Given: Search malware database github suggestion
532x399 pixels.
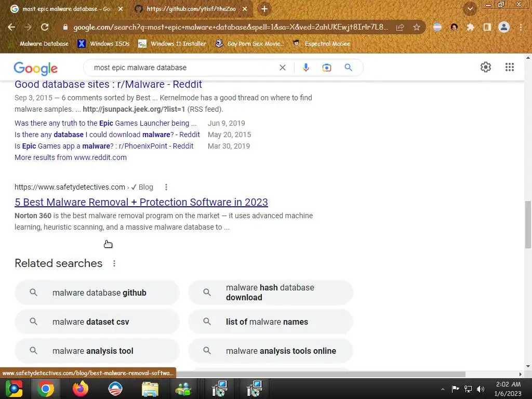Looking at the screenshot, I should tap(97, 292).
